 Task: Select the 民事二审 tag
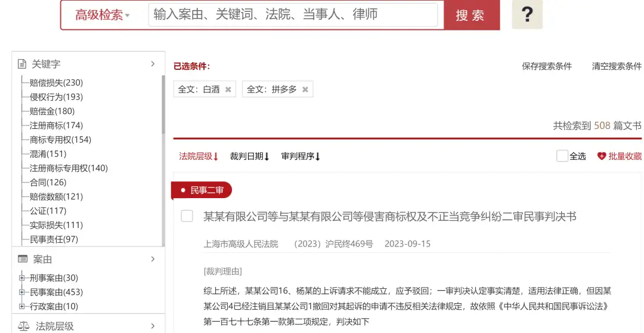click(x=202, y=190)
